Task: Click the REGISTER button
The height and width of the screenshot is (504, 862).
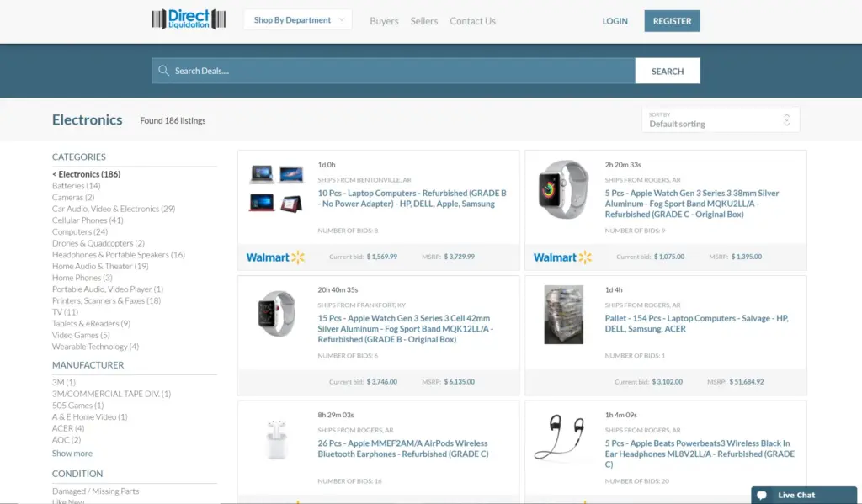Action: tap(672, 21)
